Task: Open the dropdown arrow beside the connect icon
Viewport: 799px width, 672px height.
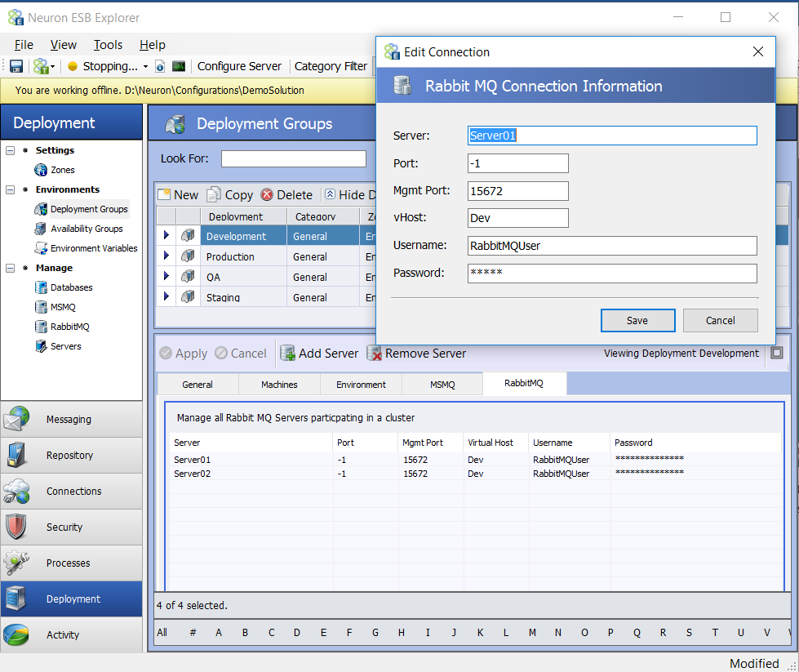Action: pyautogui.click(x=52, y=67)
